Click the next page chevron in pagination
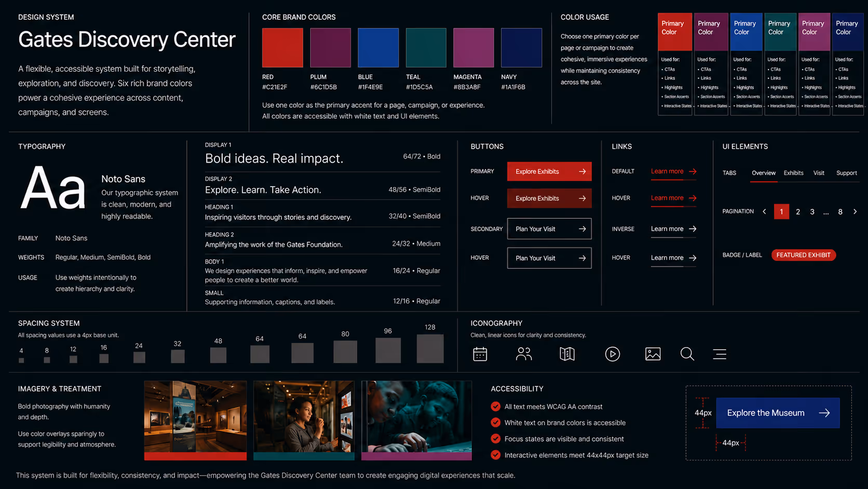 pos(855,212)
